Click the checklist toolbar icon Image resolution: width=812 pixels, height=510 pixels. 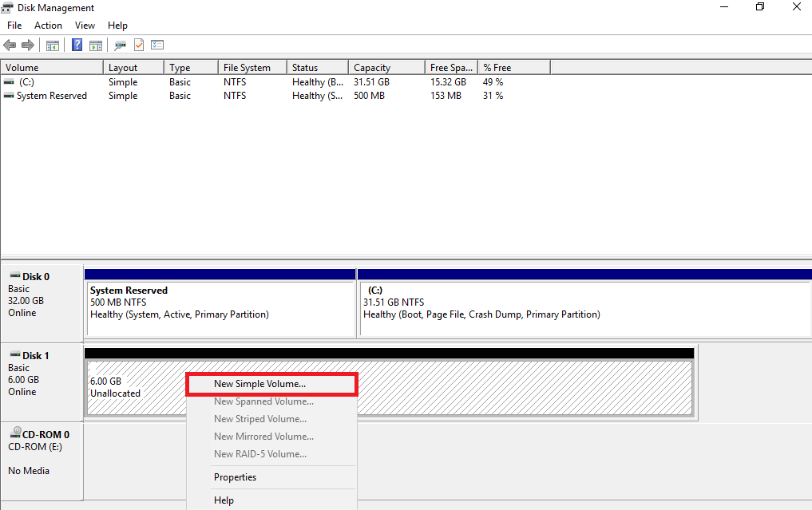157,45
